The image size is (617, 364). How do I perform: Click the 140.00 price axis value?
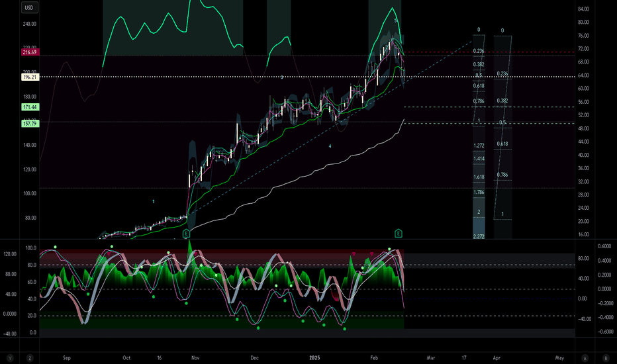30,145
